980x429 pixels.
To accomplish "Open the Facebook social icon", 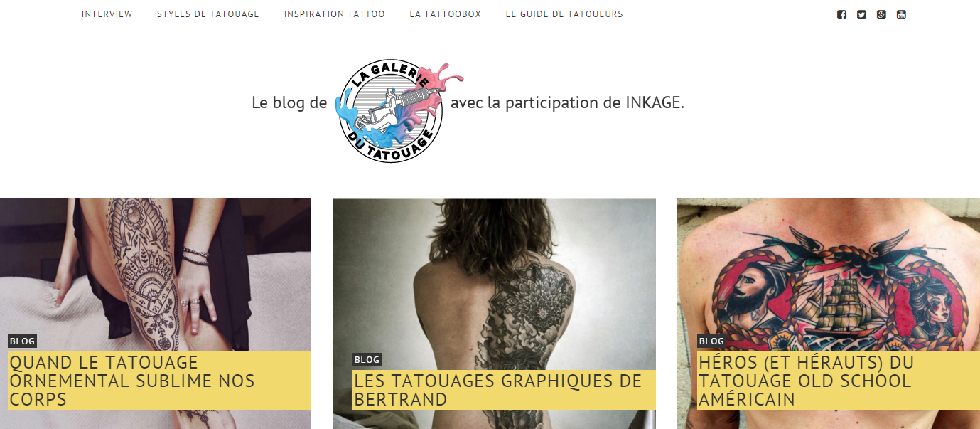I will [x=841, y=14].
